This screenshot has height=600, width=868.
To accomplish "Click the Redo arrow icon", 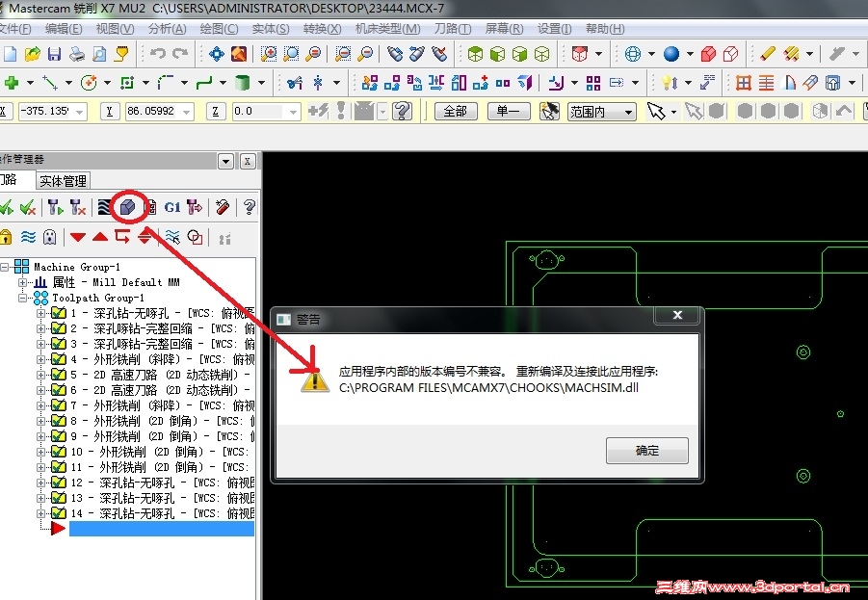I will [x=180, y=54].
